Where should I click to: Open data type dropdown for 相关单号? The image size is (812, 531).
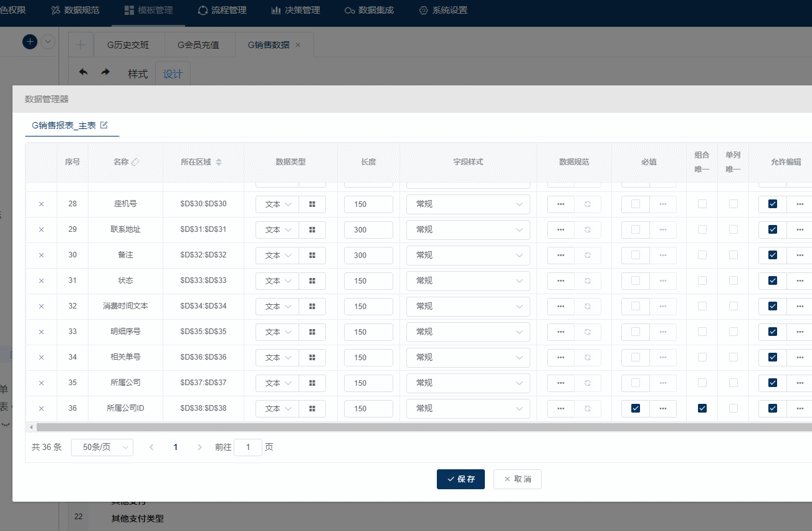(x=277, y=358)
